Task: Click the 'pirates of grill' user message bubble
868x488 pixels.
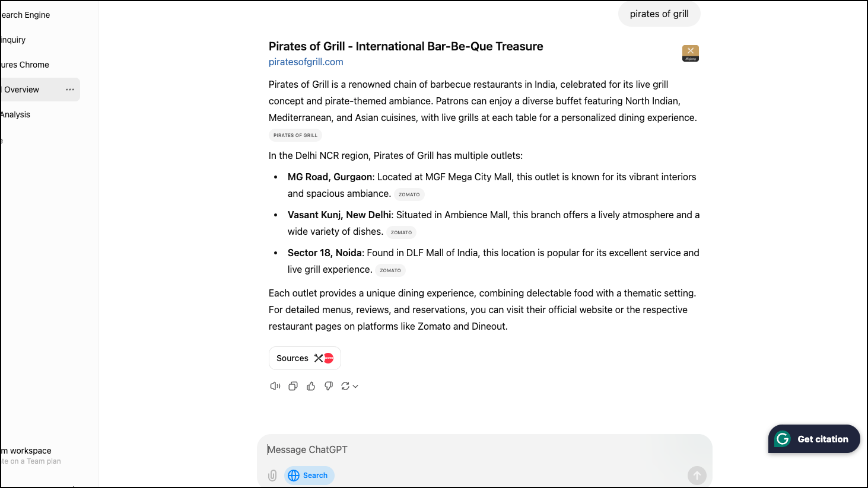Action: 659,14
